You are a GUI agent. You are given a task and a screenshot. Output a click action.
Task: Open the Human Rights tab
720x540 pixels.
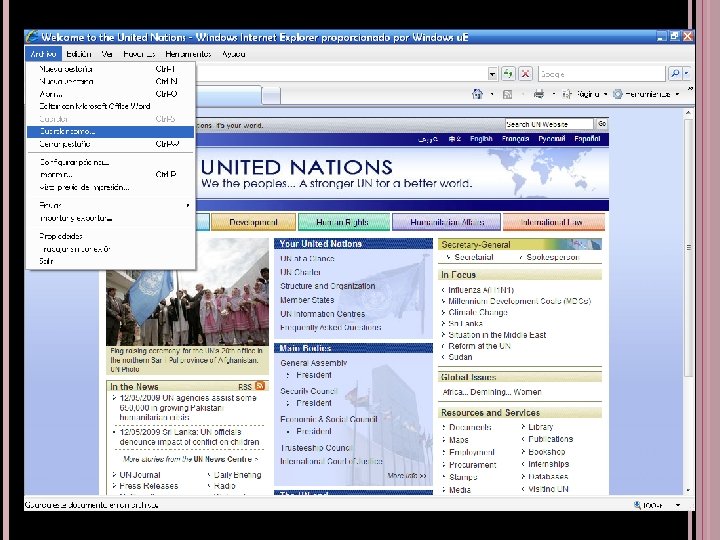tap(343, 222)
